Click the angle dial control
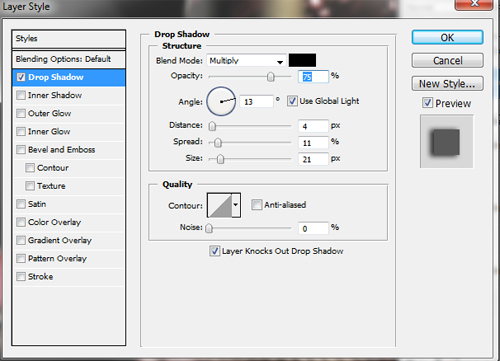500x361 pixels. pos(221,101)
